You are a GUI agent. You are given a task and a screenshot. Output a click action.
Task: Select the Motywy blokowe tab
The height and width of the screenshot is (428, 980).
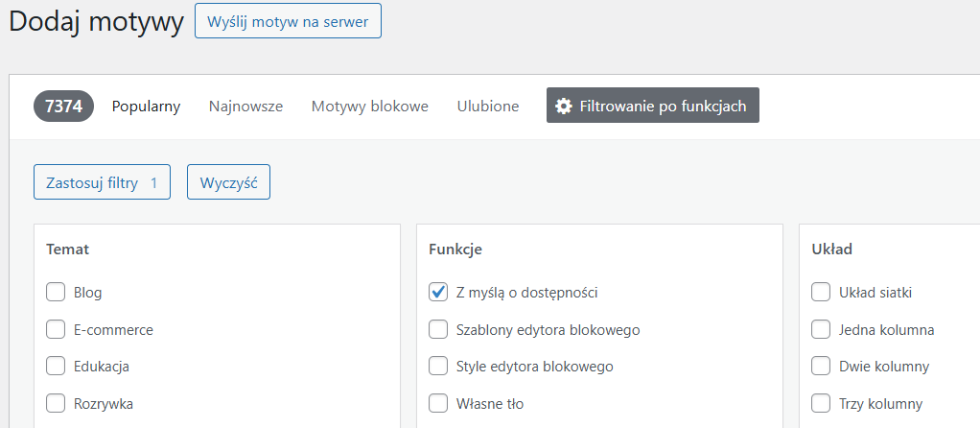coord(369,107)
